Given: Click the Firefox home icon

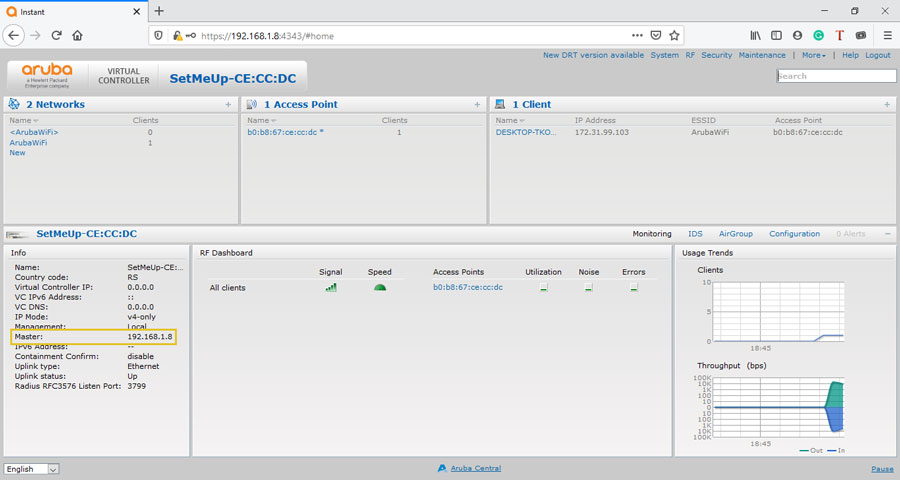Looking at the screenshot, I should [77, 35].
